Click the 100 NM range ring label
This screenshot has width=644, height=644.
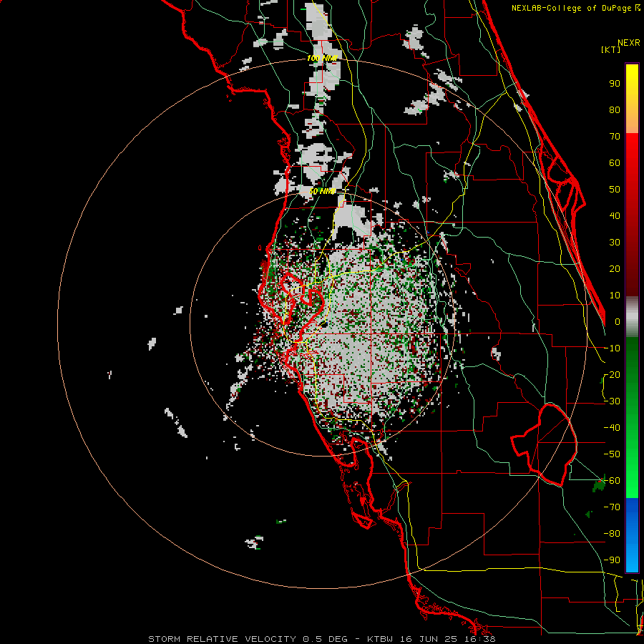322,58
